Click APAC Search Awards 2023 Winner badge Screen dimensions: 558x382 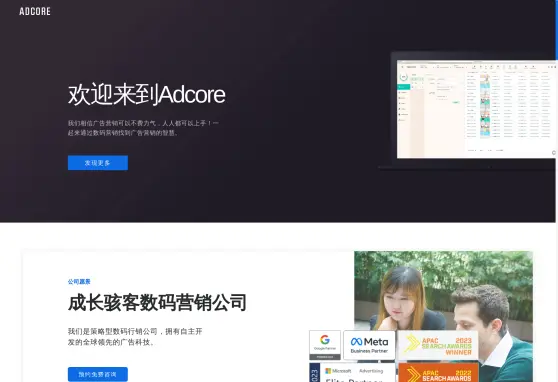point(438,345)
